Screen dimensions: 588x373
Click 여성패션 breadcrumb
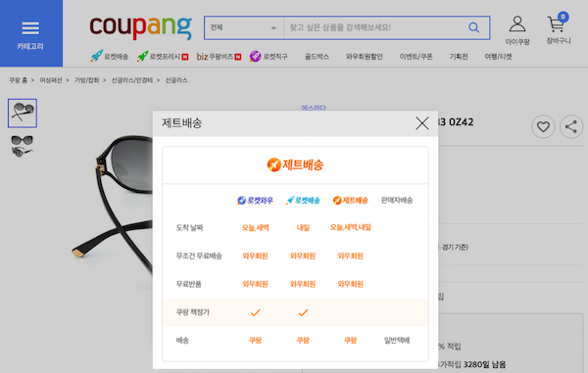[x=51, y=80]
